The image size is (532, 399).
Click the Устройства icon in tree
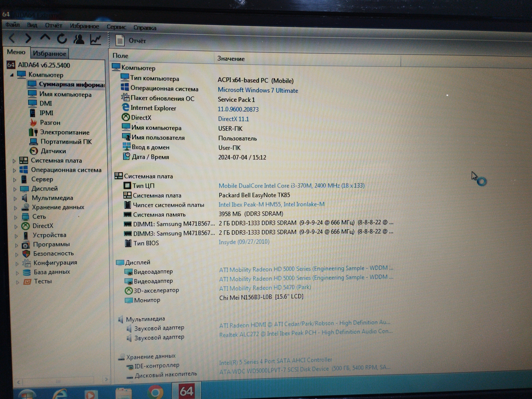point(26,235)
